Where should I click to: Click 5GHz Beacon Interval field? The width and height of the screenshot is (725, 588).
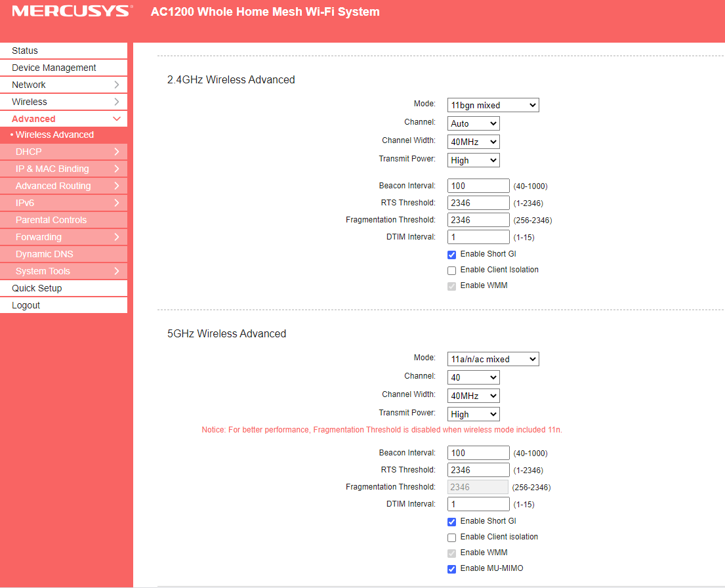click(x=478, y=453)
